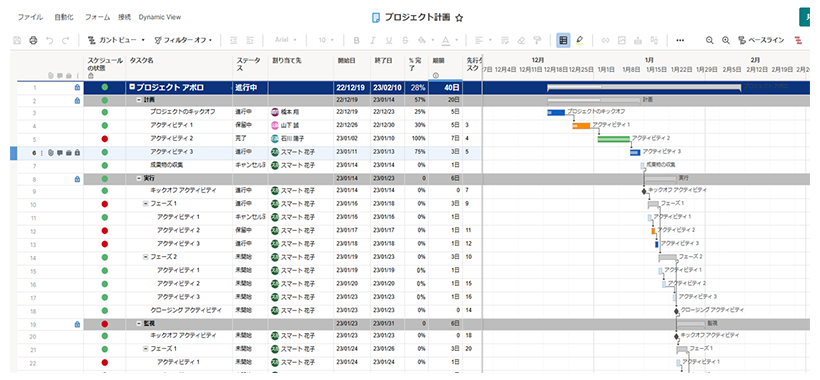Collapse the 計画 section
Image resolution: width=820 pixels, height=380 pixels.
coord(139,99)
